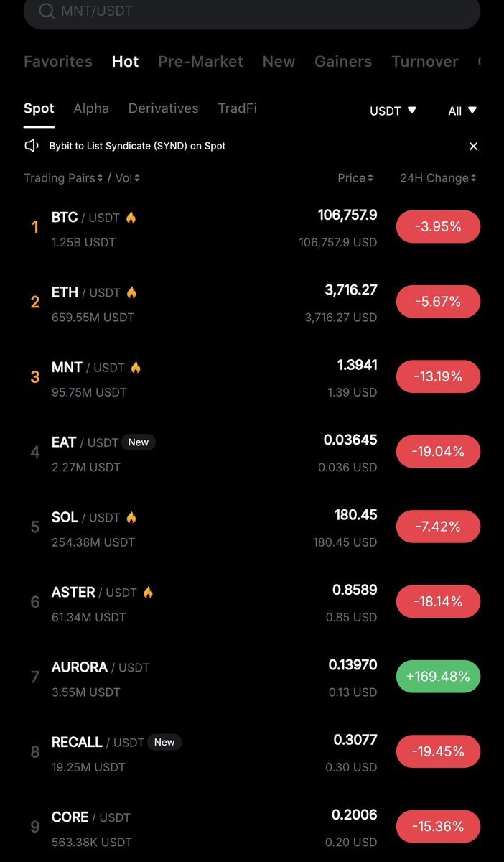Click the New badge on EAT

point(139,442)
